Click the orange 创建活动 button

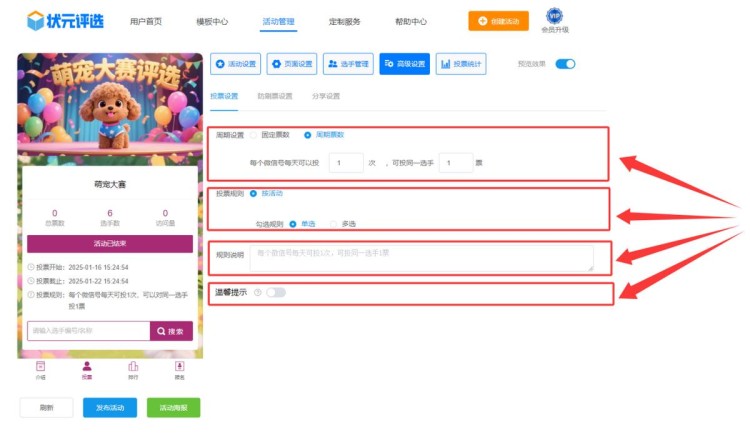pyautogui.click(x=498, y=20)
